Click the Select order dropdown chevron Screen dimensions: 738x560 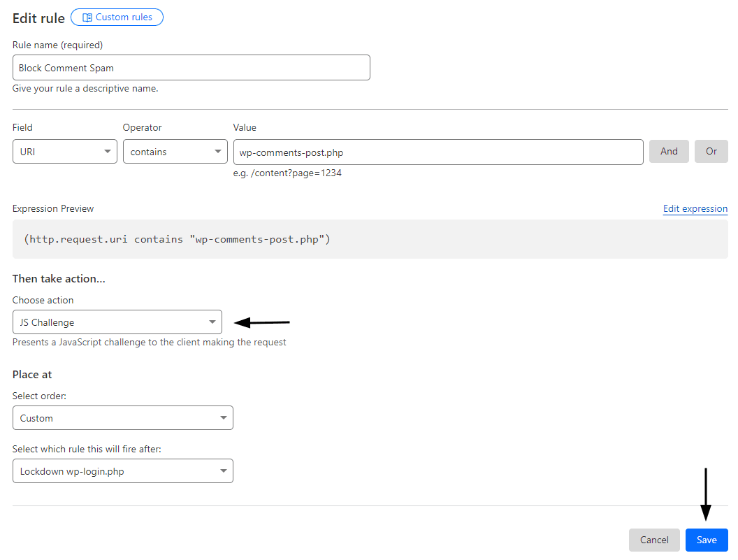pyautogui.click(x=224, y=417)
